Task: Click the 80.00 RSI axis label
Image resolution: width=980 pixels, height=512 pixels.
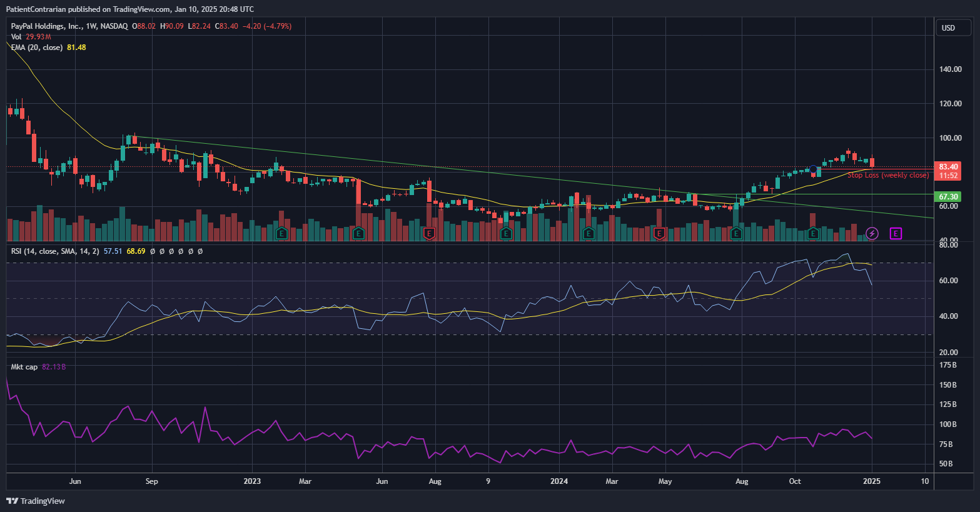Action: click(949, 245)
